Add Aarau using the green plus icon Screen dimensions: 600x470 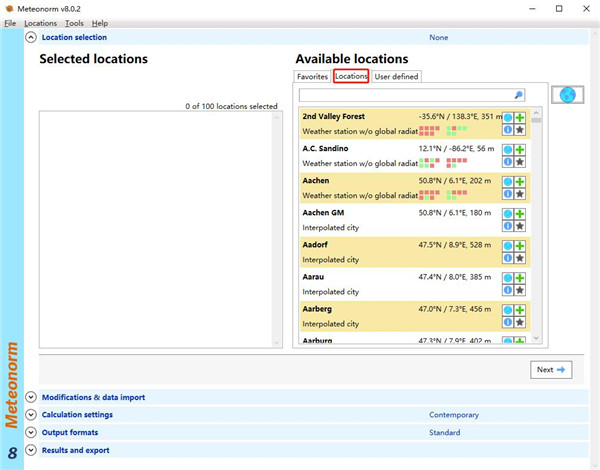pyautogui.click(x=520, y=277)
